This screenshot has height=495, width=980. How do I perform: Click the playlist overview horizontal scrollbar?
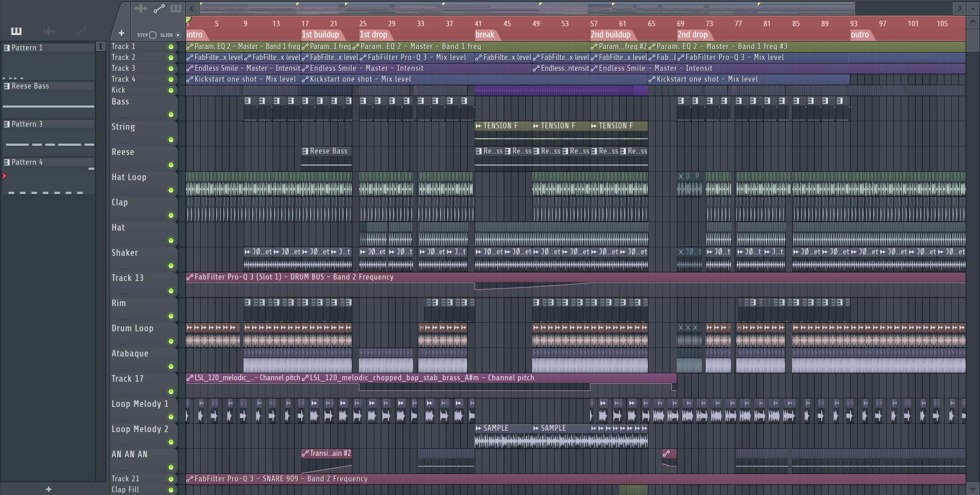click(527, 9)
